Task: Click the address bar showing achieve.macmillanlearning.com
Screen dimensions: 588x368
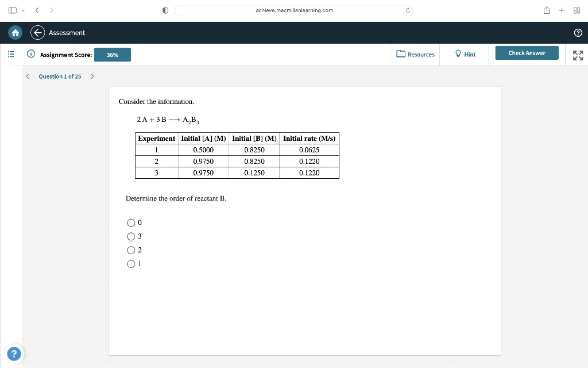Action: 294,10
